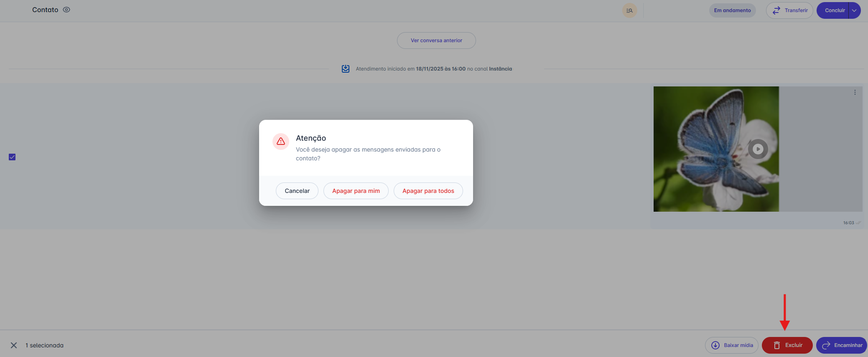
Task: Select Apagar para mim
Action: [x=356, y=191]
